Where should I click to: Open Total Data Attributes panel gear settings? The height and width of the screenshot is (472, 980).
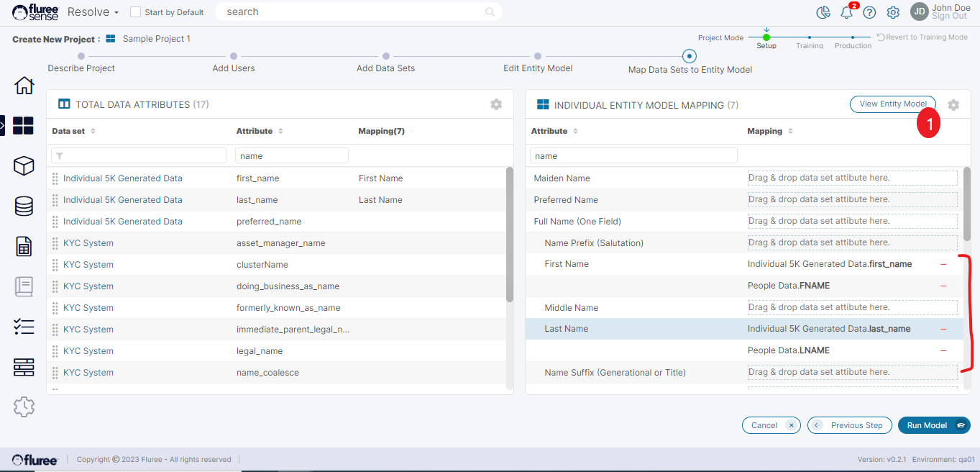(496, 104)
